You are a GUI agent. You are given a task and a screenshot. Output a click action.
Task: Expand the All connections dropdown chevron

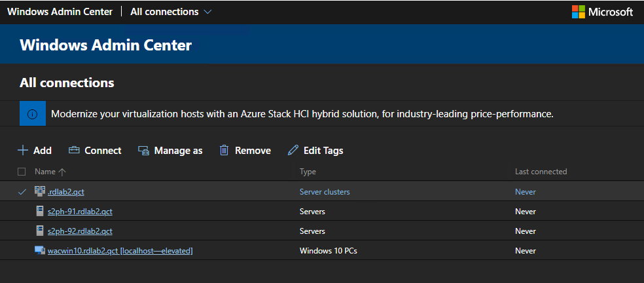[208, 12]
